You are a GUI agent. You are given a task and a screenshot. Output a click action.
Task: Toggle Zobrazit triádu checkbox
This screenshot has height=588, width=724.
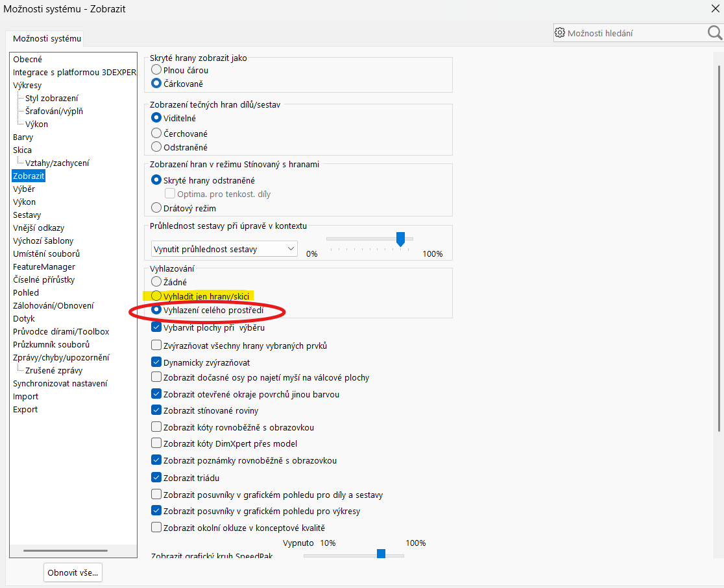156,478
